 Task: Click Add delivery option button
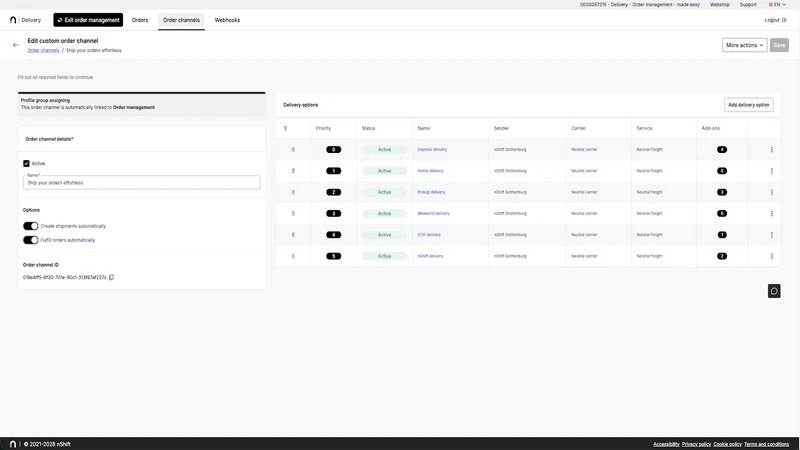click(748, 105)
